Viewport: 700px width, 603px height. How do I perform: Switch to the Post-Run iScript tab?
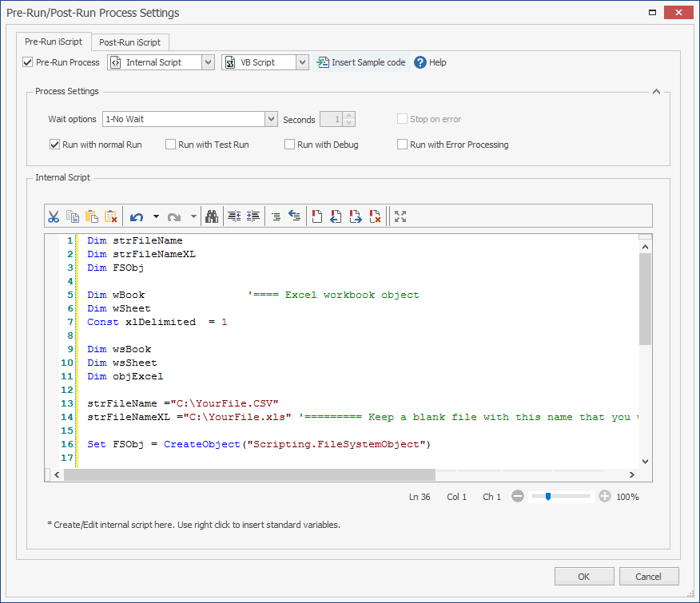pos(132,42)
